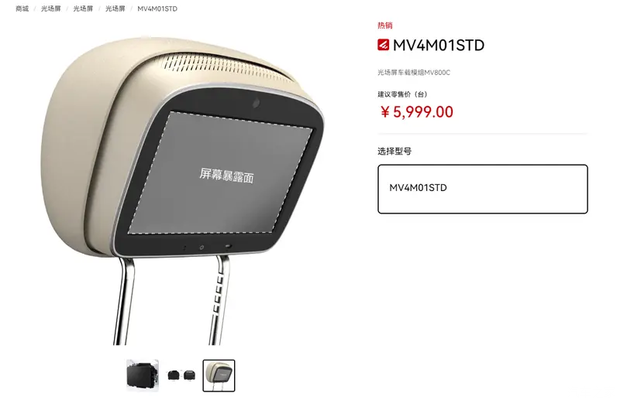Click the 选择型号 section label
The image size is (620, 403).
pos(394,151)
